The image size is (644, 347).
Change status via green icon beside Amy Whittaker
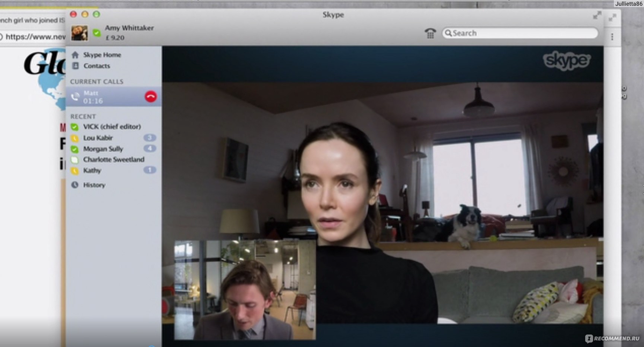pyautogui.click(x=97, y=33)
